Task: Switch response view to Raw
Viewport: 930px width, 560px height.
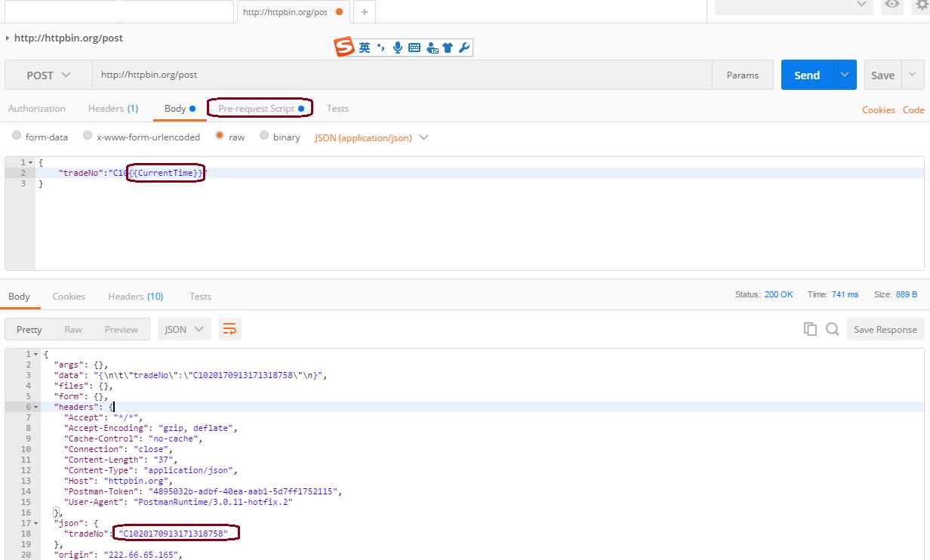Action: click(73, 329)
